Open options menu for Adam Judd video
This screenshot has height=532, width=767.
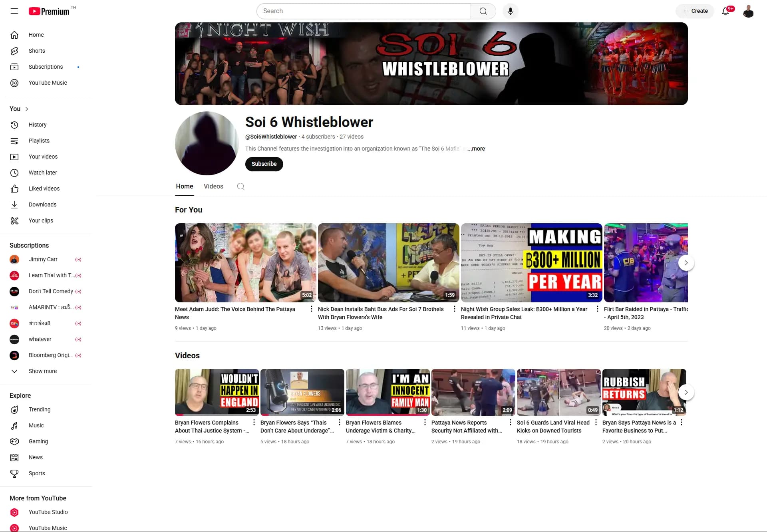click(x=312, y=309)
